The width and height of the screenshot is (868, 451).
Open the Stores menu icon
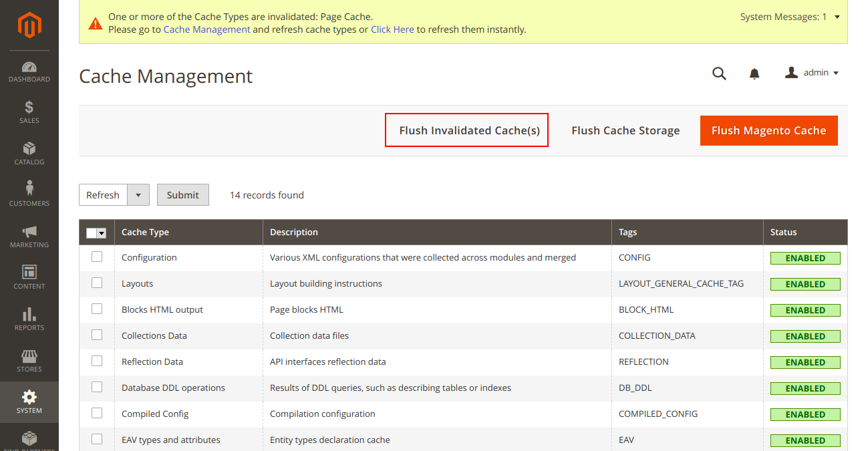coord(29,355)
